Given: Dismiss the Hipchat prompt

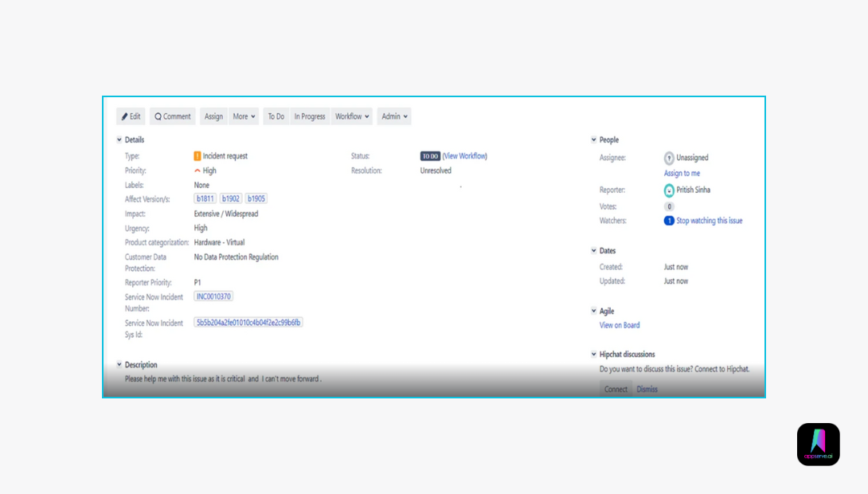Looking at the screenshot, I should (x=647, y=390).
